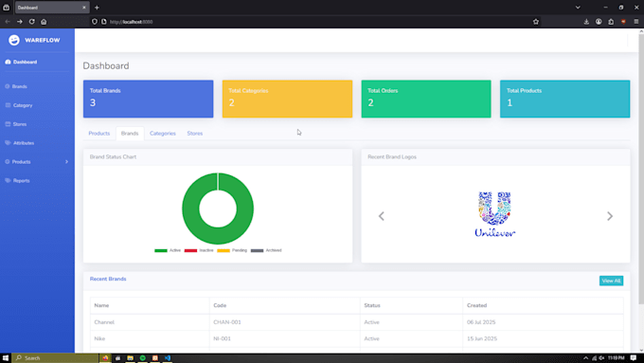The height and width of the screenshot is (363, 644).
Task: Click the green donut chart ring
Action: [190, 209]
